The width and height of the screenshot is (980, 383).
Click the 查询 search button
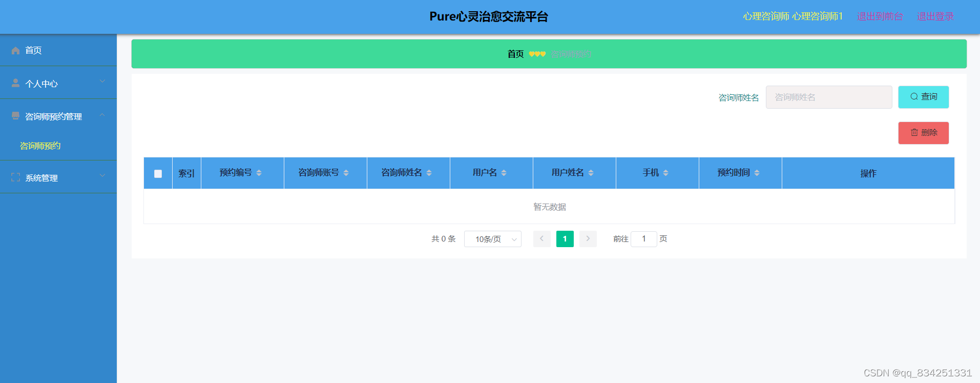pyautogui.click(x=924, y=97)
